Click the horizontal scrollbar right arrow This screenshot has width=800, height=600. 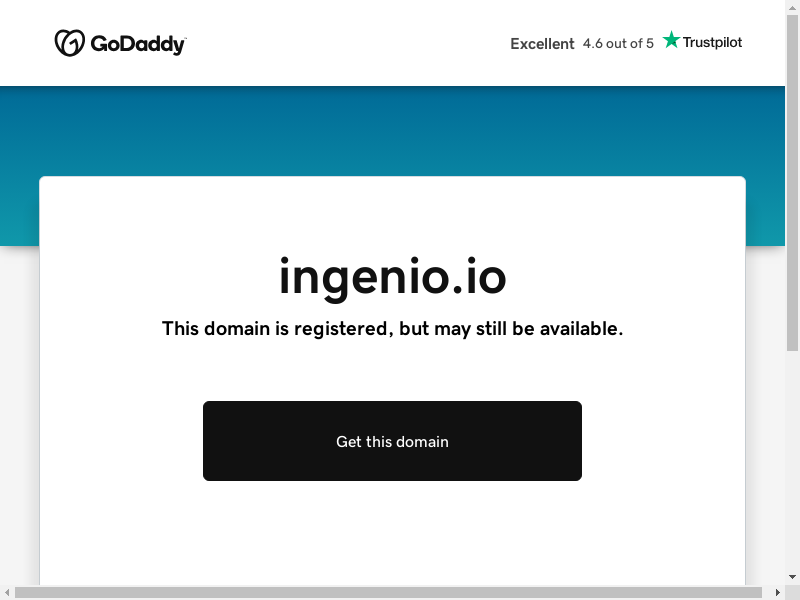point(778,592)
